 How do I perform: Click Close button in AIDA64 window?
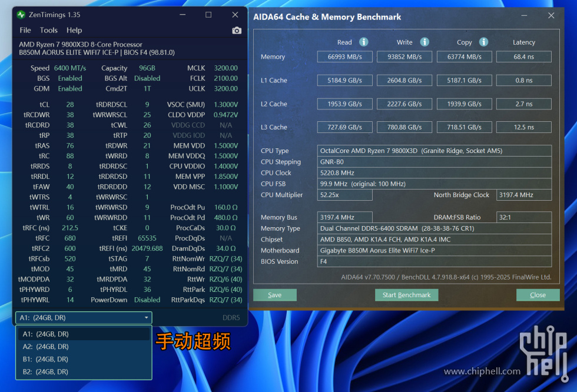(538, 295)
